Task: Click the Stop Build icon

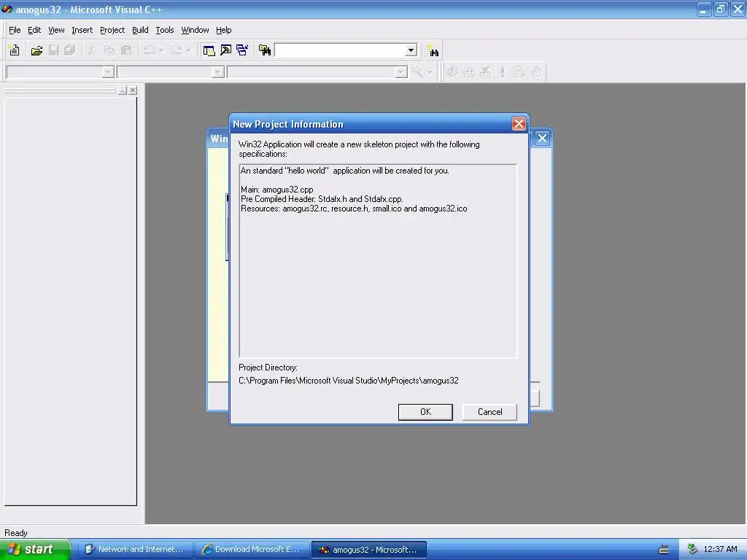Action: click(x=485, y=72)
